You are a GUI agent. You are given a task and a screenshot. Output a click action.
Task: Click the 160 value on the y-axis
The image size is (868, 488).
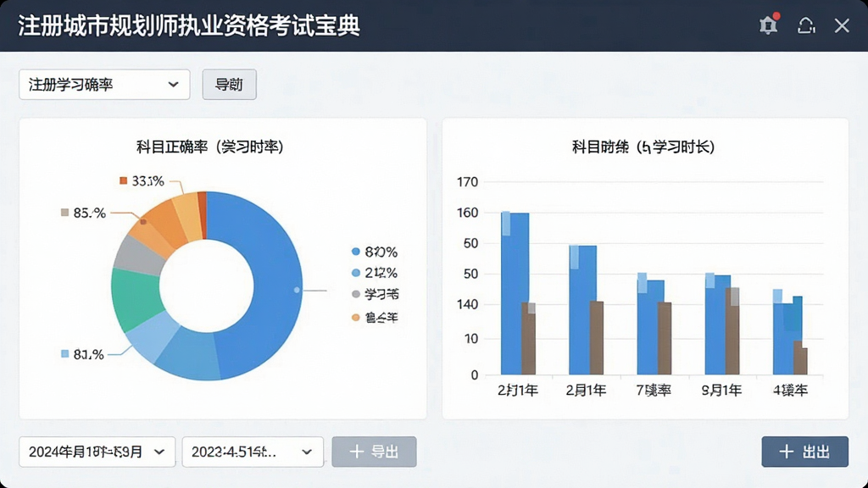[467, 213]
